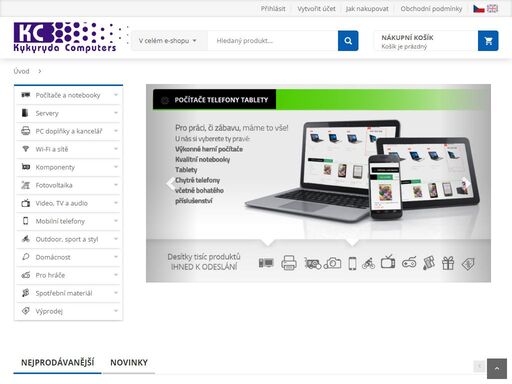Screen dimensions: 512x384
Task: Open the shopping cart icon button
Action: [488, 41]
